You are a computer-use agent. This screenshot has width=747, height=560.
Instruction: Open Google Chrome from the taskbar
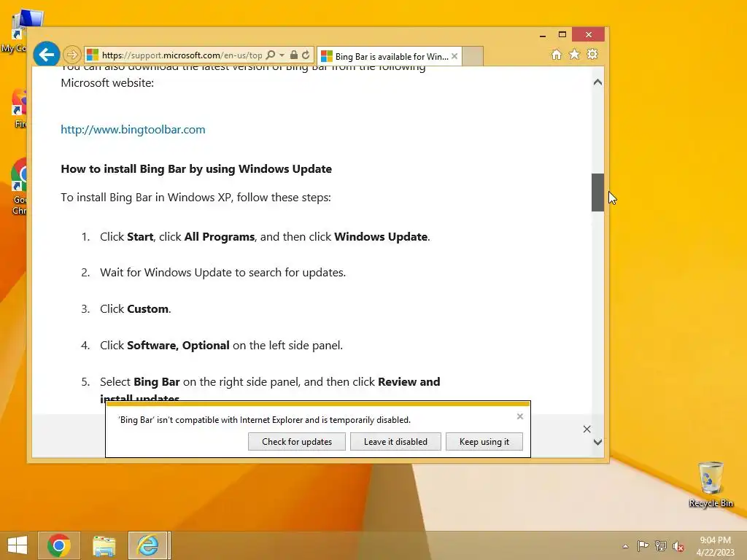click(59, 545)
